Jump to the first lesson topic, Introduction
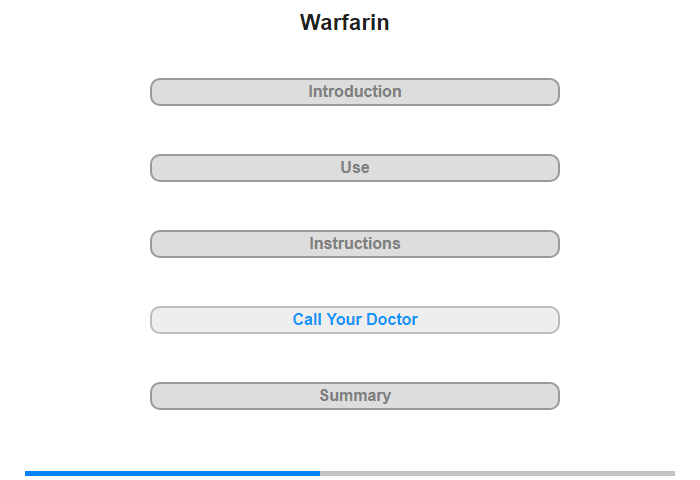The image size is (700, 480). point(354,92)
